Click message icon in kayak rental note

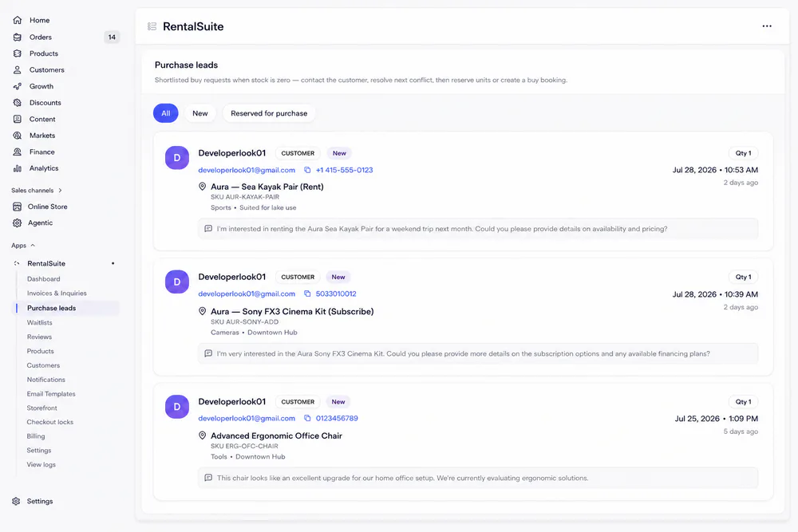[208, 229]
